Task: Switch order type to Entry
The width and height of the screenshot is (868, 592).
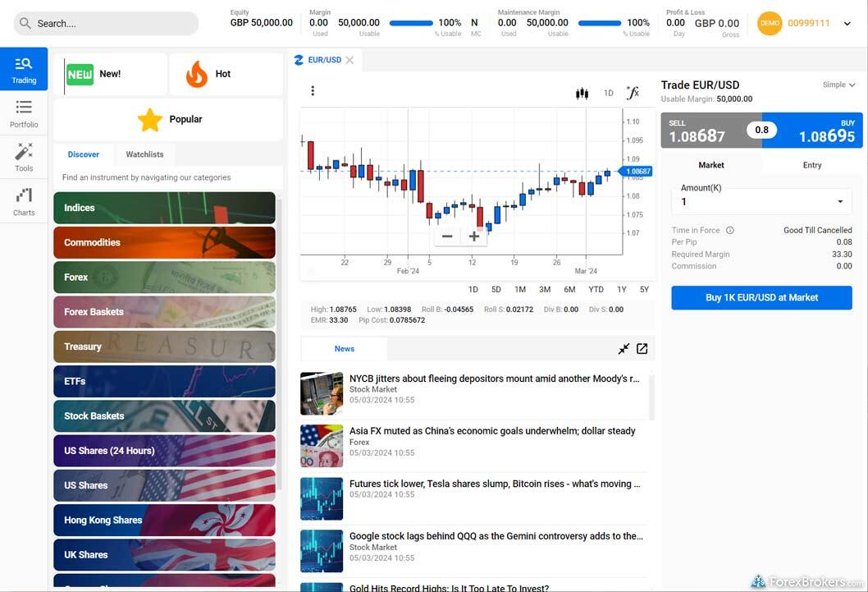Action: pos(812,165)
